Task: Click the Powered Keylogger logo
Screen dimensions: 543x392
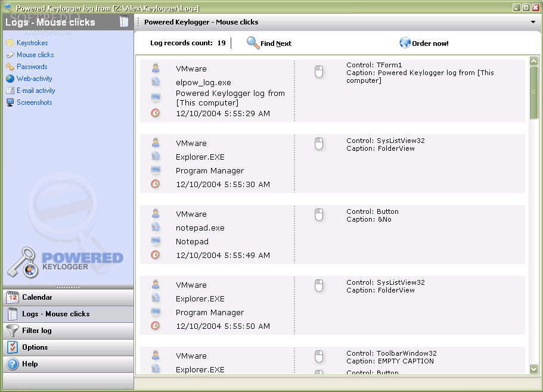Action: point(65,262)
